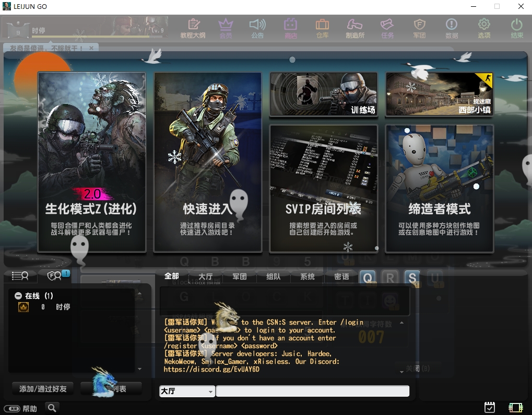Open the 公告 announcements megaphone icon
The width and height of the screenshot is (532, 415).
pos(257,28)
